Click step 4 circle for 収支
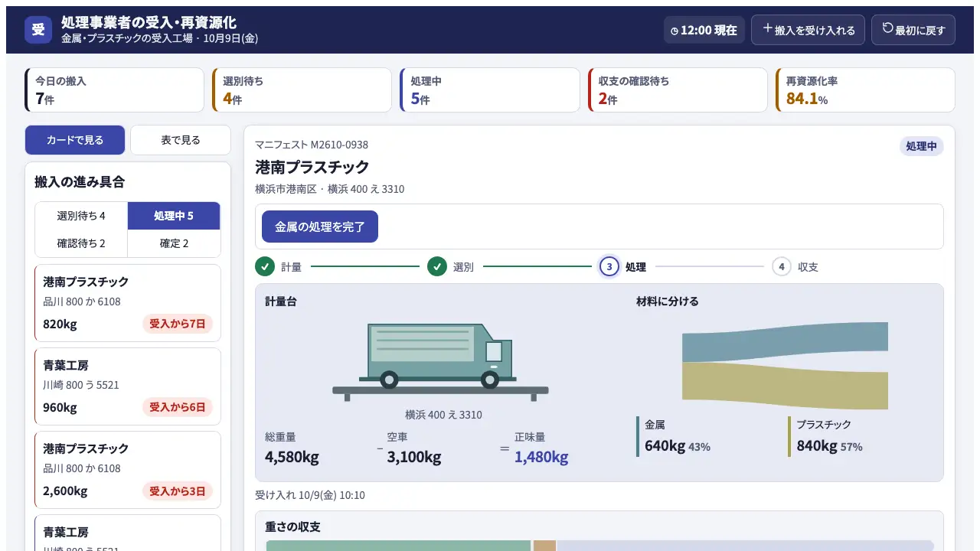 click(x=781, y=267)
